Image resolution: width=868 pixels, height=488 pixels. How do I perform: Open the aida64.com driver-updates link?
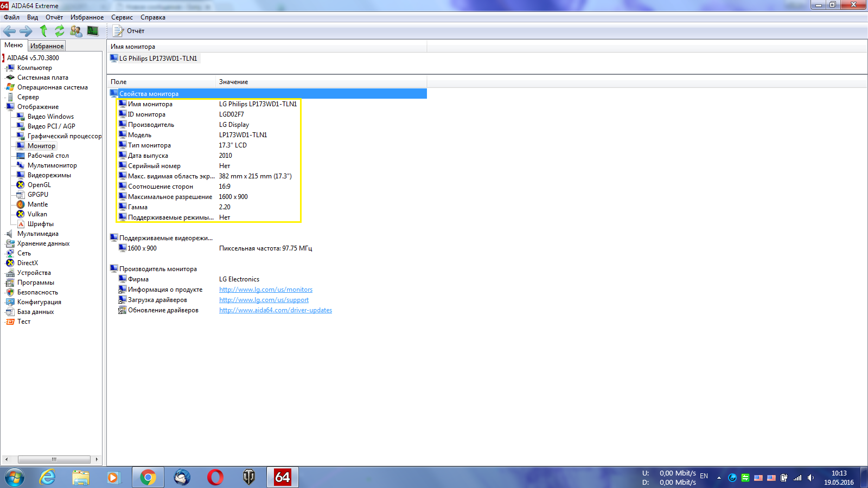275,310
